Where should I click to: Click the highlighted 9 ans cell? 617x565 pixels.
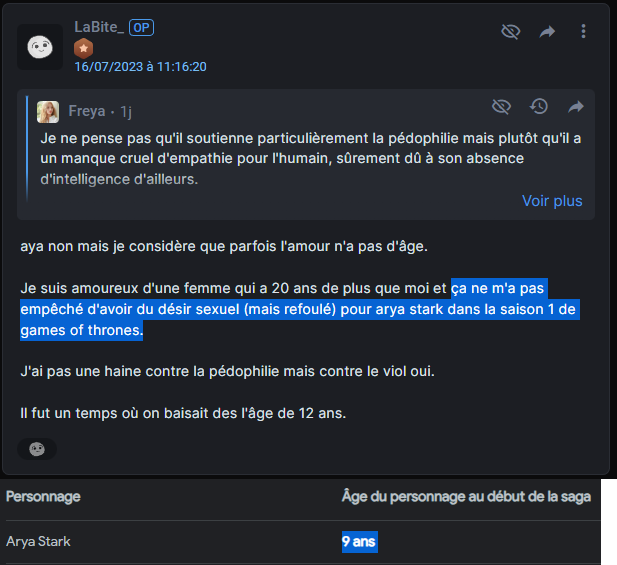[x=359, y=542]
